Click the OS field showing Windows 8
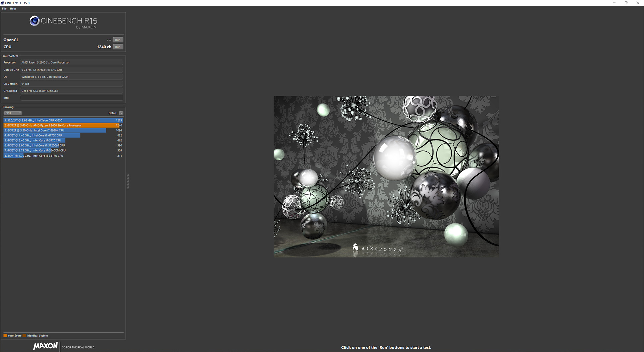 coord(72,77)
